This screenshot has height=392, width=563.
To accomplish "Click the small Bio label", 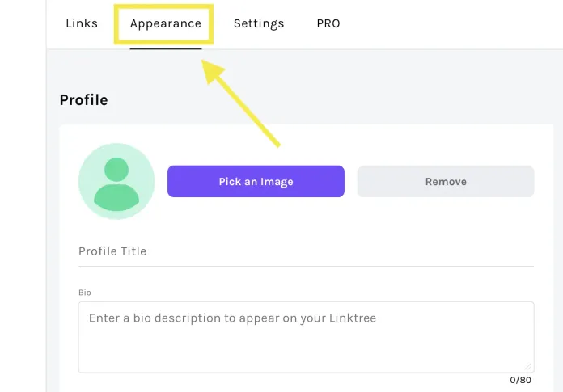I will [85, 291].
